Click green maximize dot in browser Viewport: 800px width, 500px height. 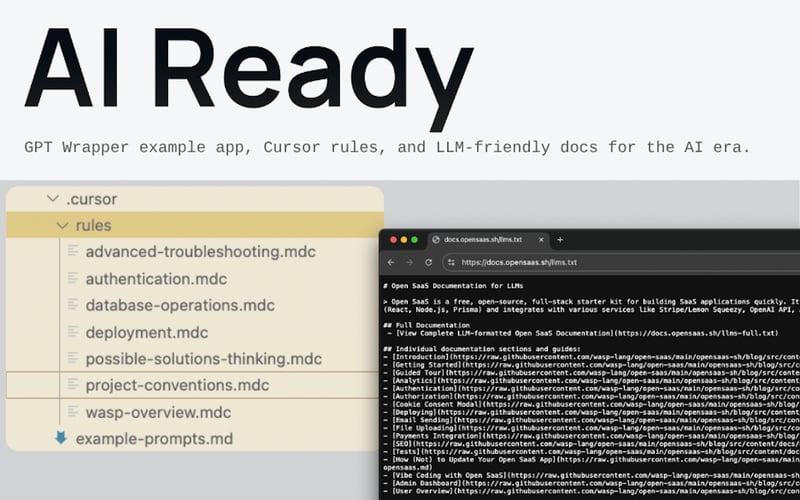[414, 239]
